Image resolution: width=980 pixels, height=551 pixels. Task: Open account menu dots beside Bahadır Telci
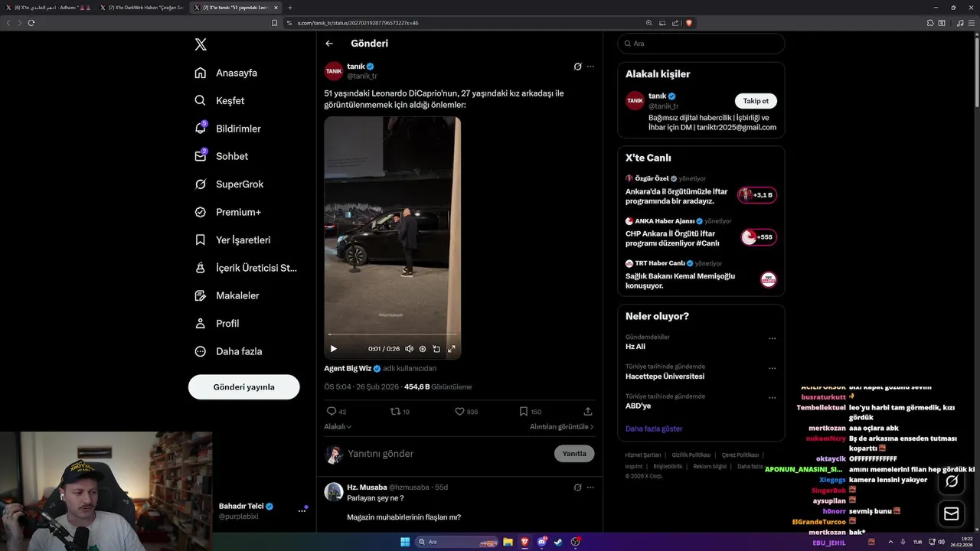[302, 510]
